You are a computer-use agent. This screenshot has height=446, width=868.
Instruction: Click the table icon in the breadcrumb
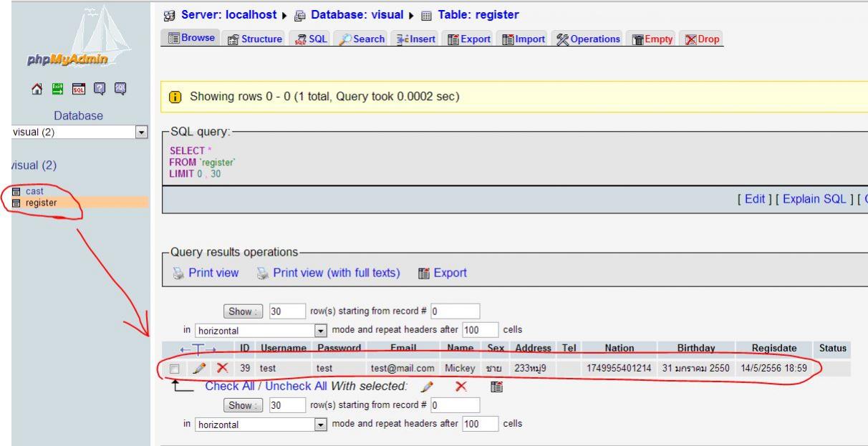tap(428, 15)
